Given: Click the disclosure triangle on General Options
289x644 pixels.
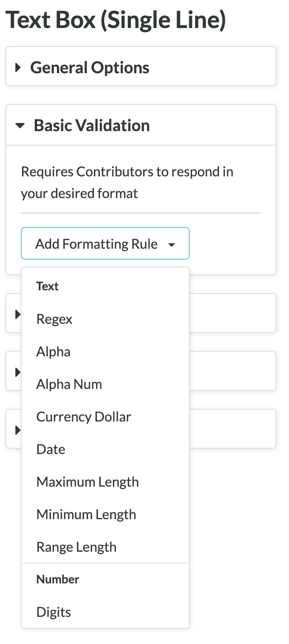Looking at the screenshot, I should coord(19,67).
